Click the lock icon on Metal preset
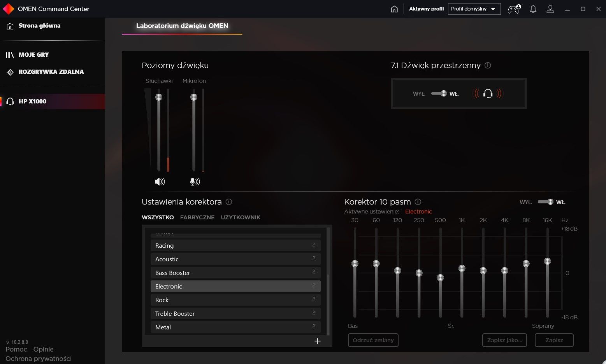This screenshot has width=606, height=364. coord(314,327)
